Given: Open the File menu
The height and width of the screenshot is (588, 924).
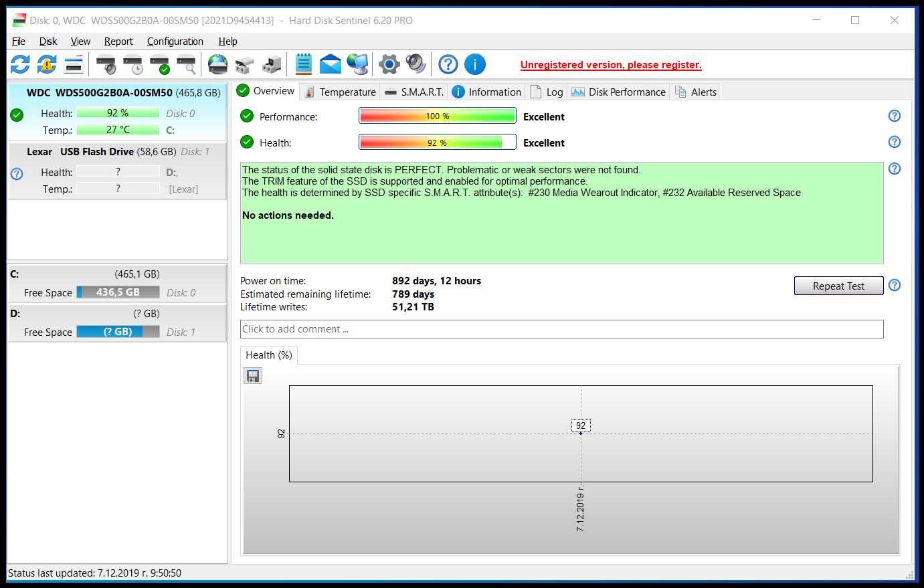Looking at the screenshot, I should (19, 41).
